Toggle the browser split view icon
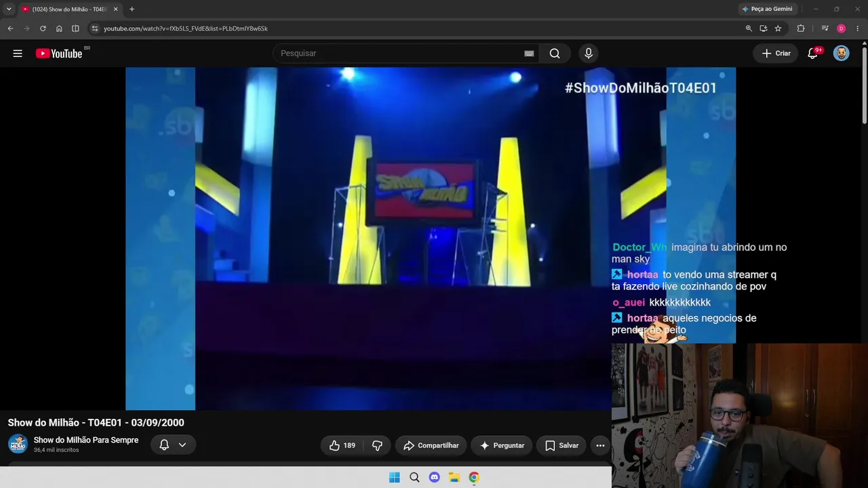Viewport: 868px width, 488px height. click(x=75, y=28)
